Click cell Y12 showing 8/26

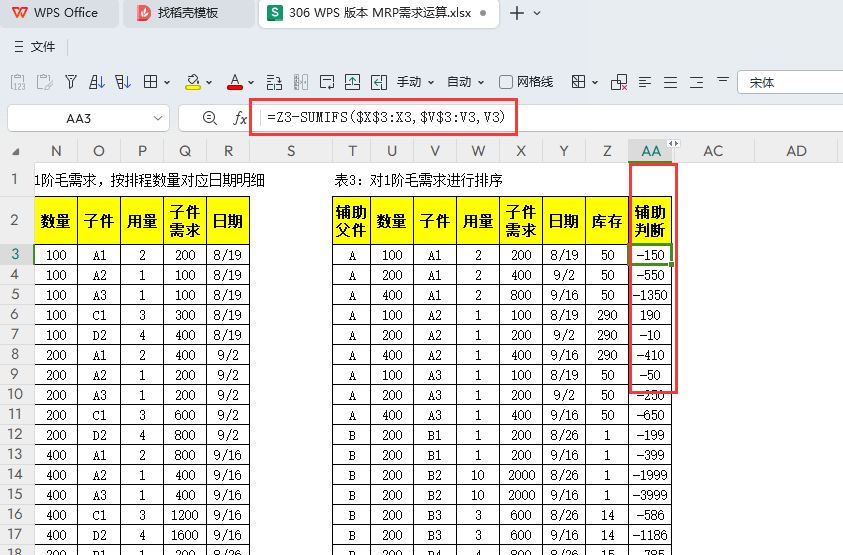click(x=564, y=435)
